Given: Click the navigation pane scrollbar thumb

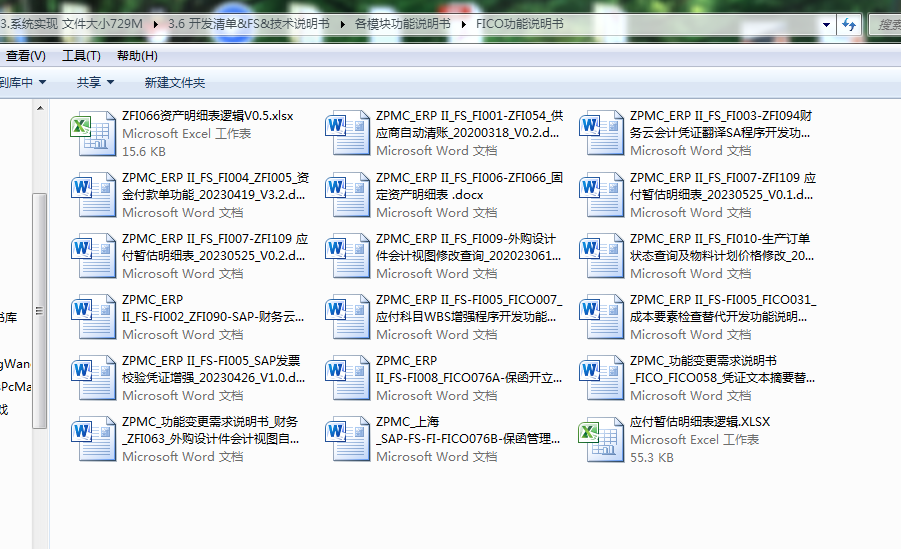Looking at the screenshot, I should tap(40, 311).
